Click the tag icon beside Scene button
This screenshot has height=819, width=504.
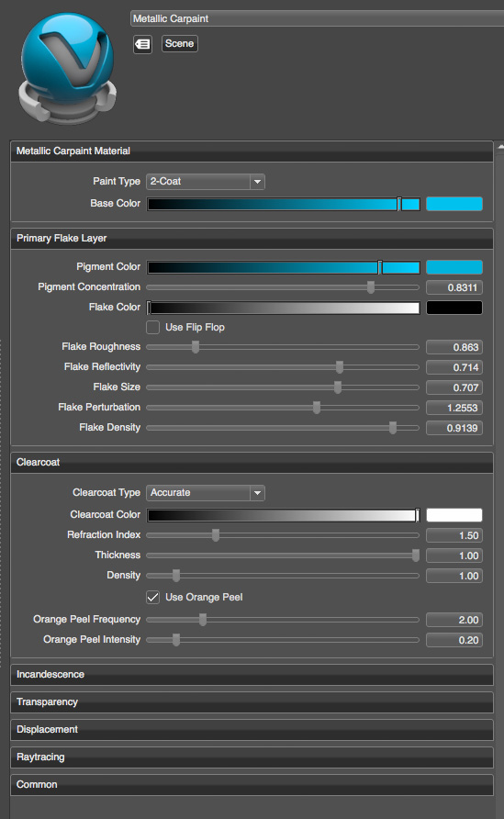click(142, 44)
